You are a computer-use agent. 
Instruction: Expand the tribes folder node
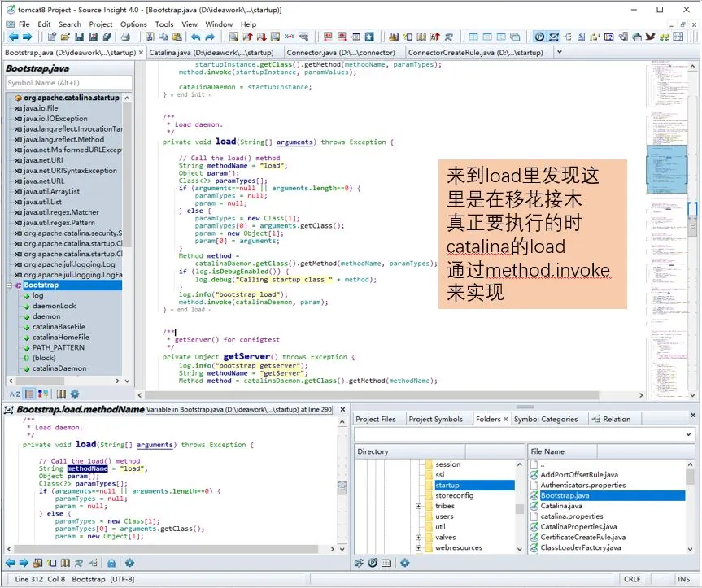(418, 506)
